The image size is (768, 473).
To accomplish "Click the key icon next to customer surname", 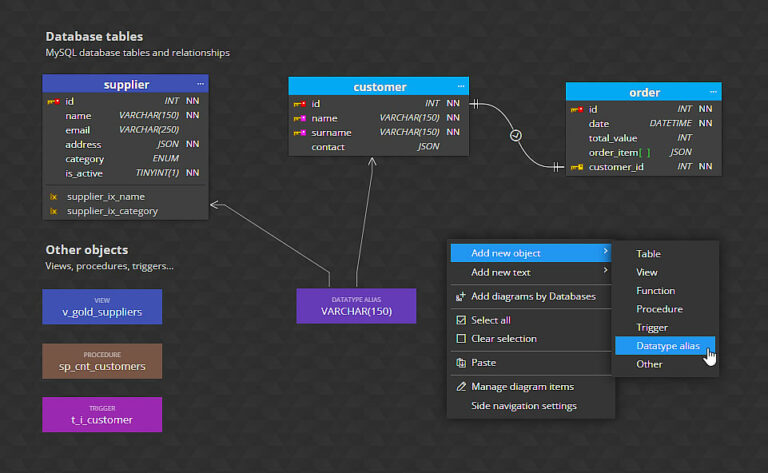I will [299, 133].
